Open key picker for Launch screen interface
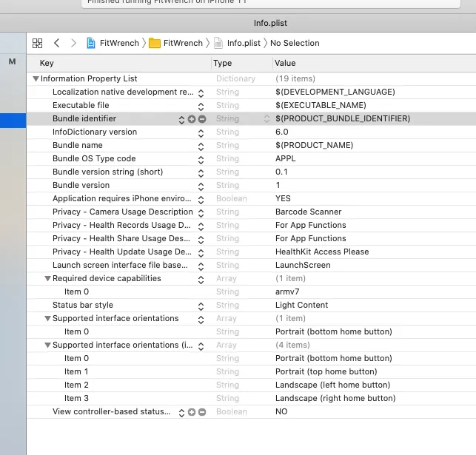Image resolution: width=476 pixels, height=455 pixels. pos(201,266)
